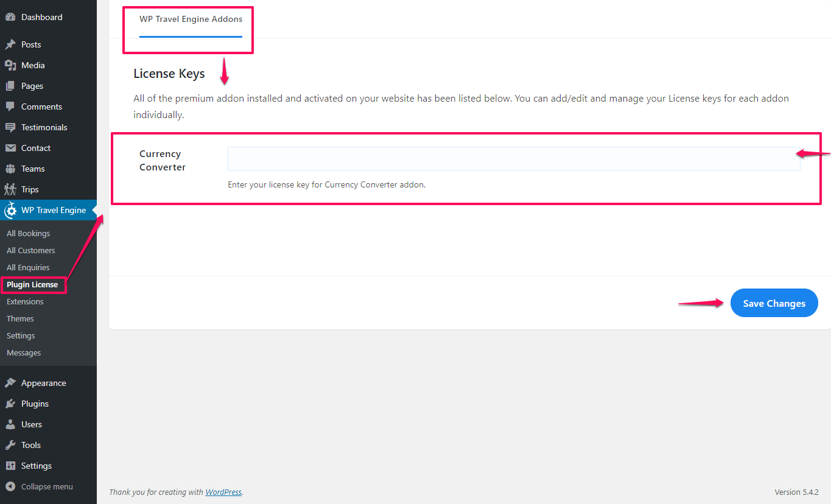Click the Tools wrench icon
This screenshot has height=504, width=831.
[x=10, y=445]
